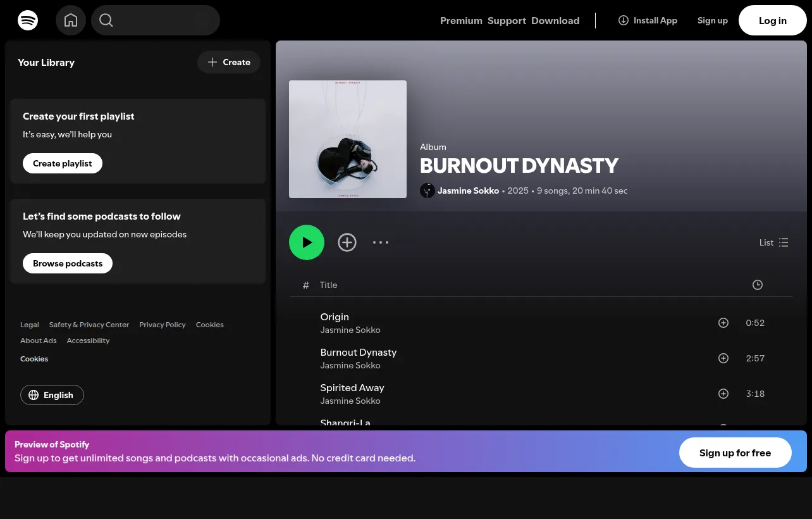Select the track Origin
Image resolution: width=812 pixels, height=519 pixels.
pos(335,317)
